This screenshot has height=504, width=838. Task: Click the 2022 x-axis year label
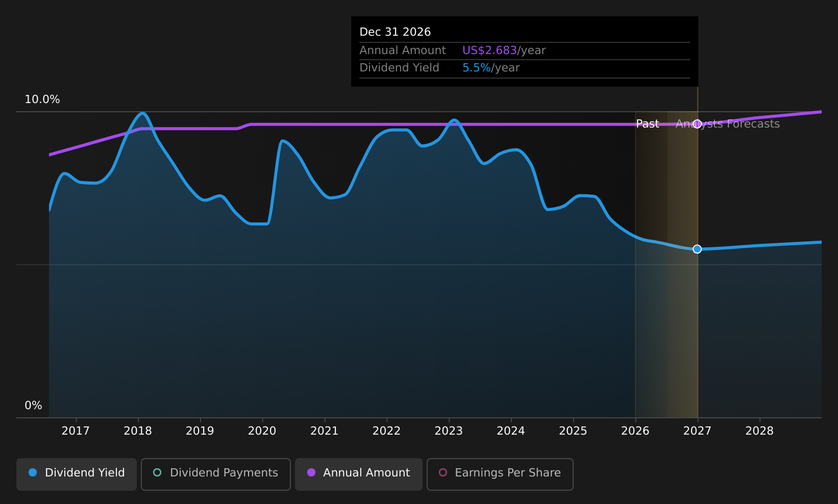(x=387, y=431)
